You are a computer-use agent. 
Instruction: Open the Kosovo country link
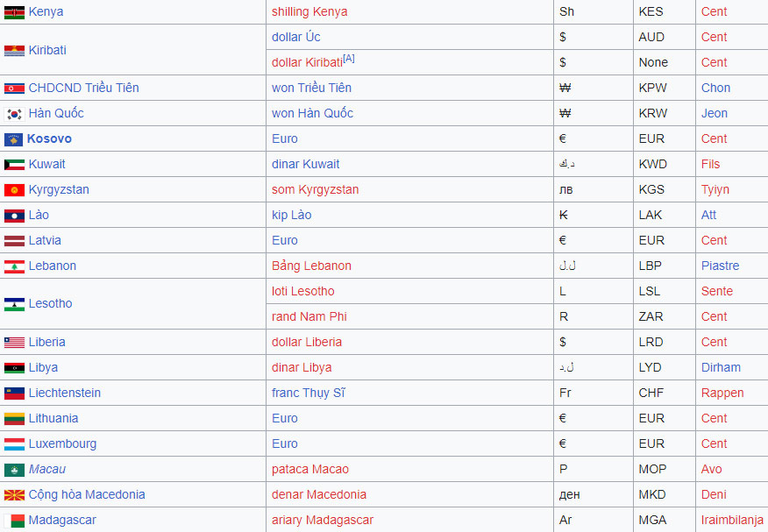[49, 138]
